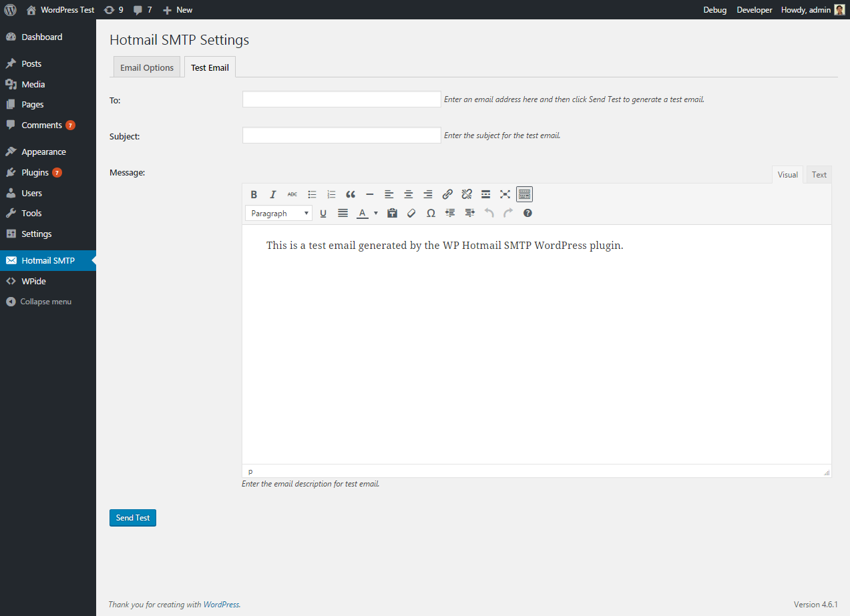Align text right in the editor
The height and width of the screenshot is (616, 850).
pos(428,194)
